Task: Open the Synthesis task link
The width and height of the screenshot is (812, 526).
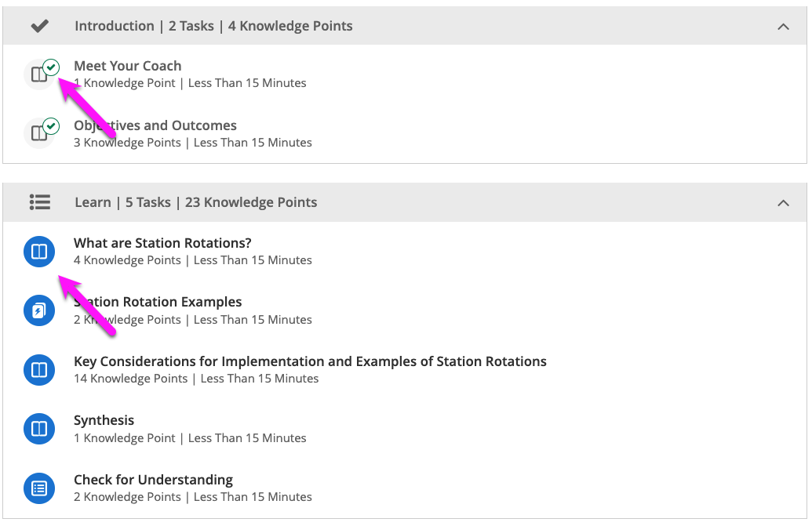Action: coord(104,420)
